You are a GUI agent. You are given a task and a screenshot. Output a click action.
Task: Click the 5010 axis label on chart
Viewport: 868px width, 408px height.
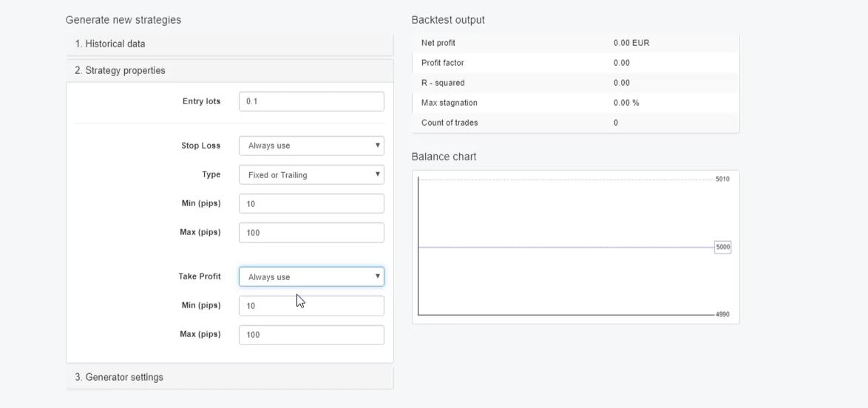click(722, 179)
